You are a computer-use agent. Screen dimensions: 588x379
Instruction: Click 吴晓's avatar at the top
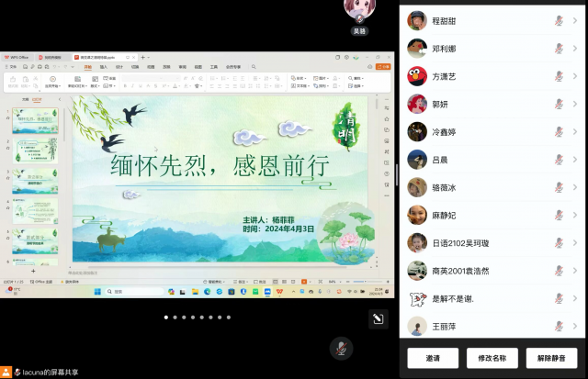[x=359, y=11]
